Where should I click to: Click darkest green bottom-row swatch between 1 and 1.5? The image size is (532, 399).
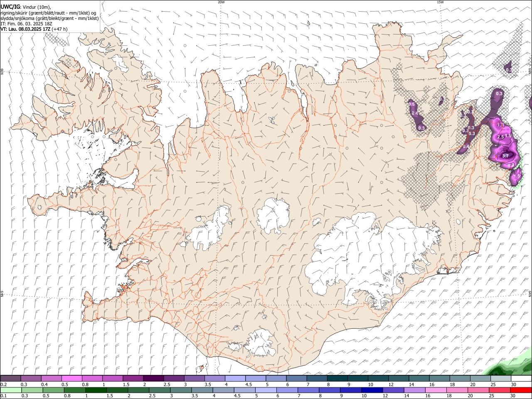click(96, 390)
